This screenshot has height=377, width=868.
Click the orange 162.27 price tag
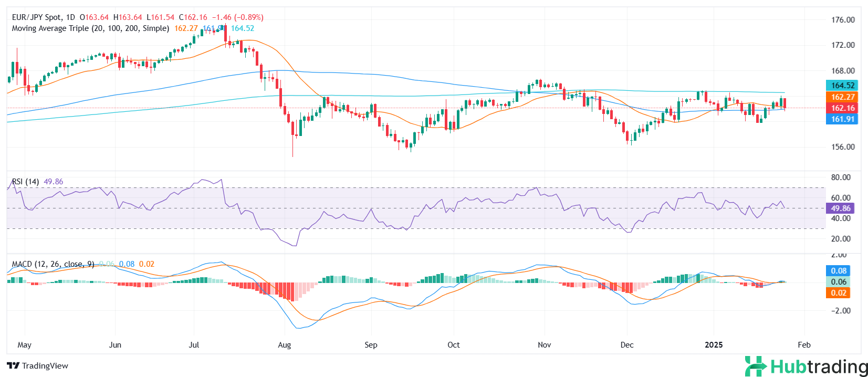point(842,97)
